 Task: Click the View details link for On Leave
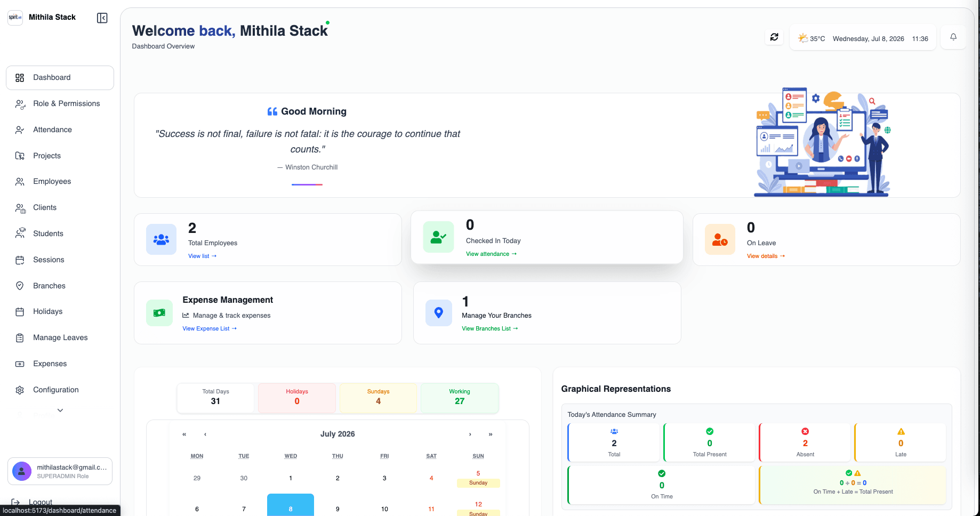pos(766,256)
